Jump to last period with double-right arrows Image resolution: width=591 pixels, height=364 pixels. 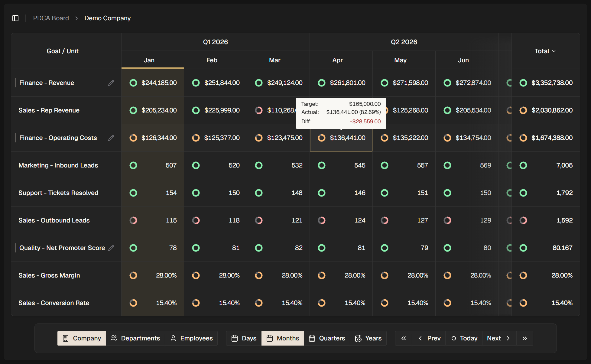click(x=525, y=338)
